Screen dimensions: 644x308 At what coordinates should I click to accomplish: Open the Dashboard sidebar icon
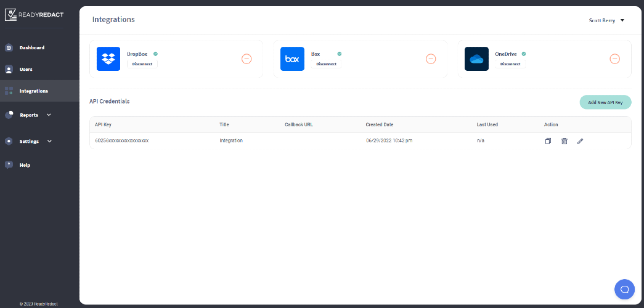click(9, 47)
